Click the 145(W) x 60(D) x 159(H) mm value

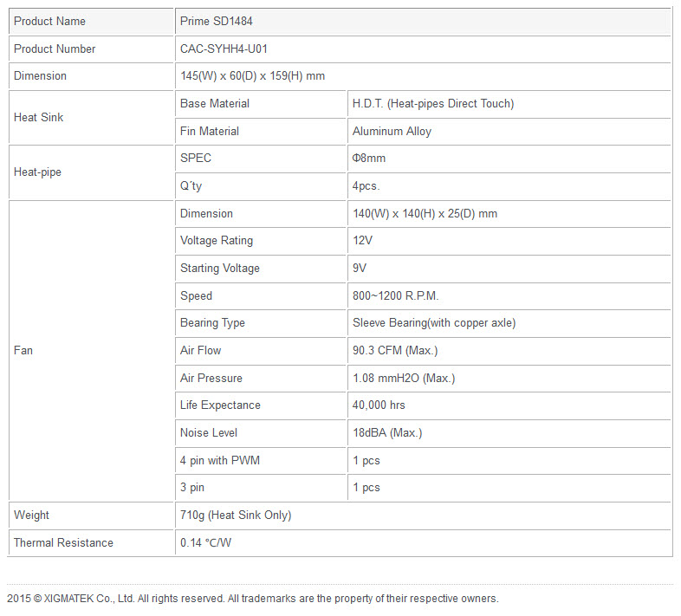(x=252, y=76)
